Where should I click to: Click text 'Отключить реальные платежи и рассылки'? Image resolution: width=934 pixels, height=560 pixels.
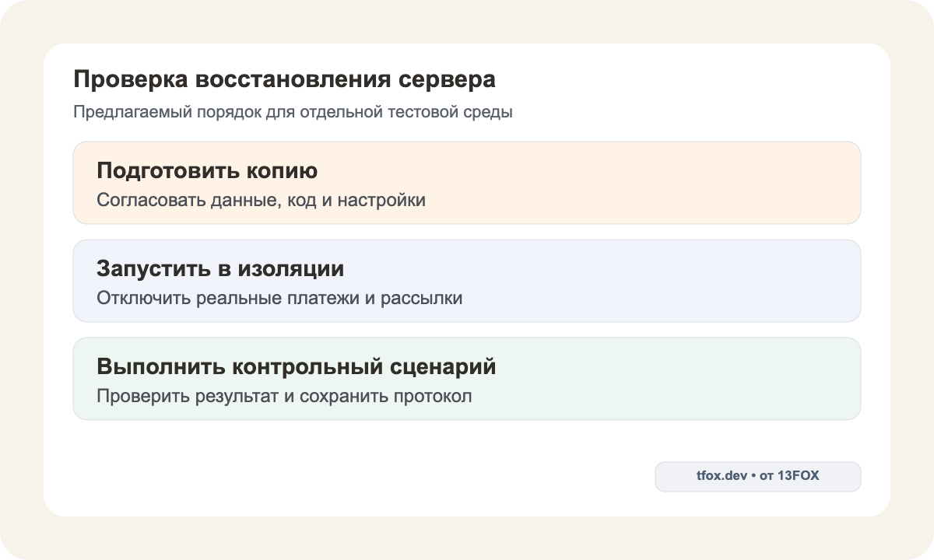279,298
